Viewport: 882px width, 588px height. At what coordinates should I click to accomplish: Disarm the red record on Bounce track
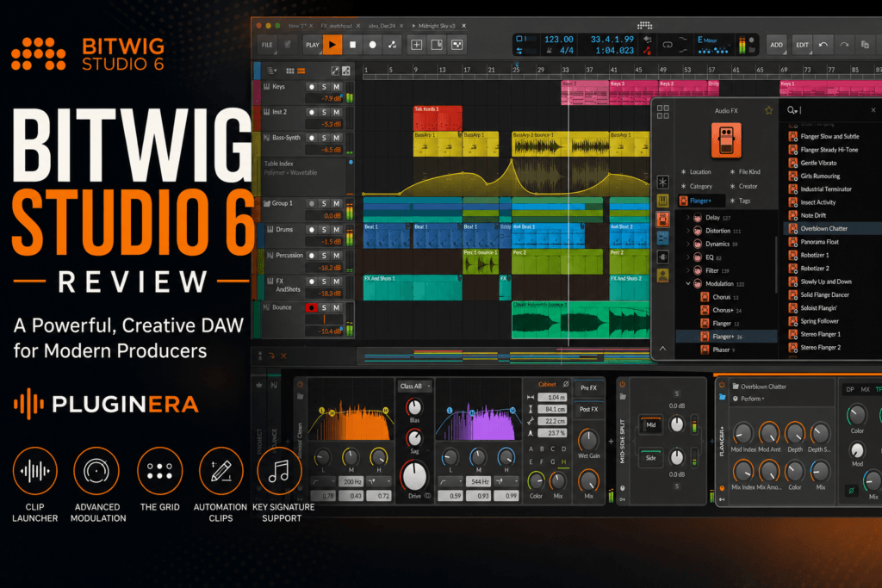click(x=311, y=307)
